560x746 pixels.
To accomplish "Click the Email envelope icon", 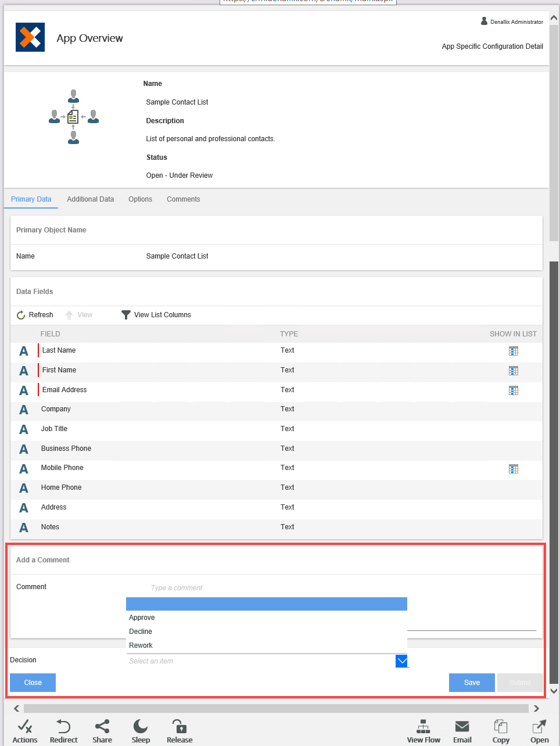I will point(462,727).
